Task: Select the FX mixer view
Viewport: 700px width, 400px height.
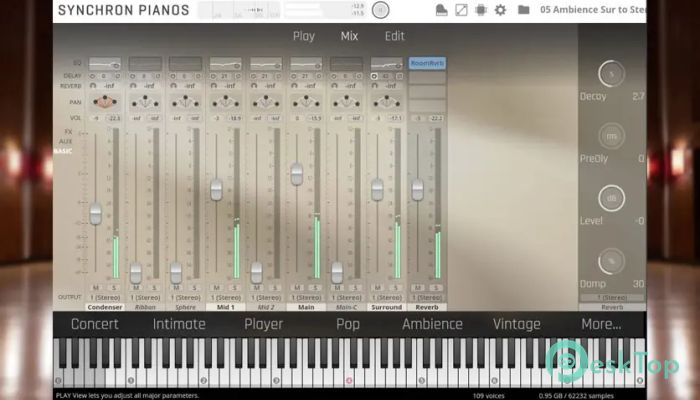Action: 68,132
